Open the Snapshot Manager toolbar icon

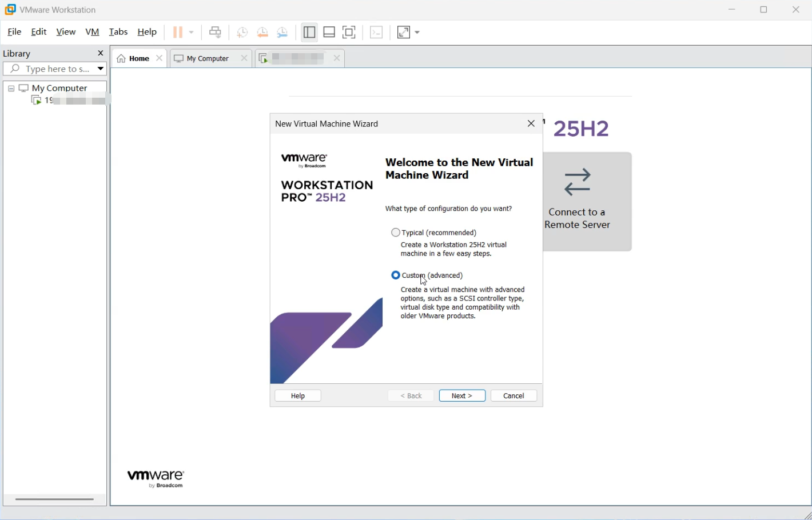[x=282, y=33]
